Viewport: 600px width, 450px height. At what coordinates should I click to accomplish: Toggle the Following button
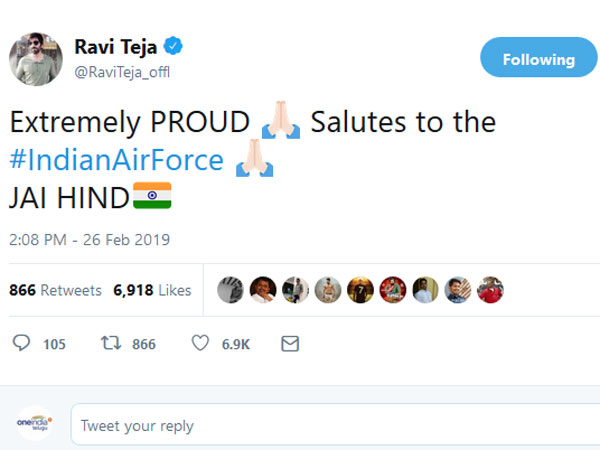(x=538, y=59)
